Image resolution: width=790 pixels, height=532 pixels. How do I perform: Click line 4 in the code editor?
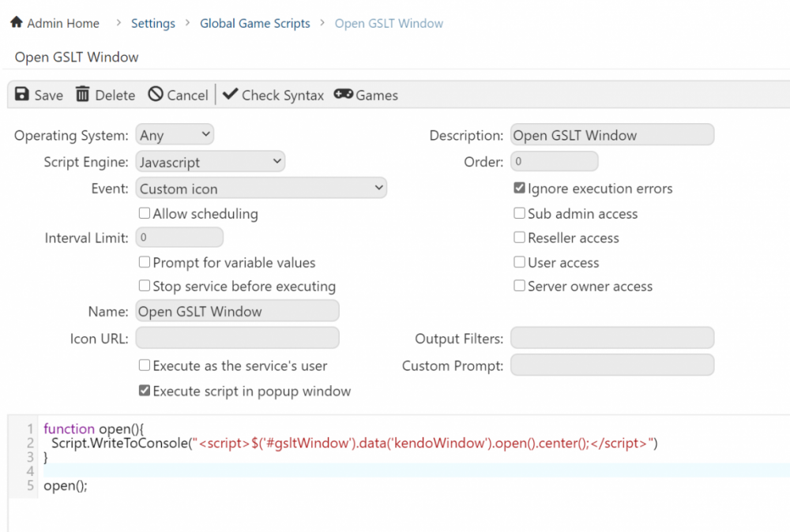click(x=316, y=470)
